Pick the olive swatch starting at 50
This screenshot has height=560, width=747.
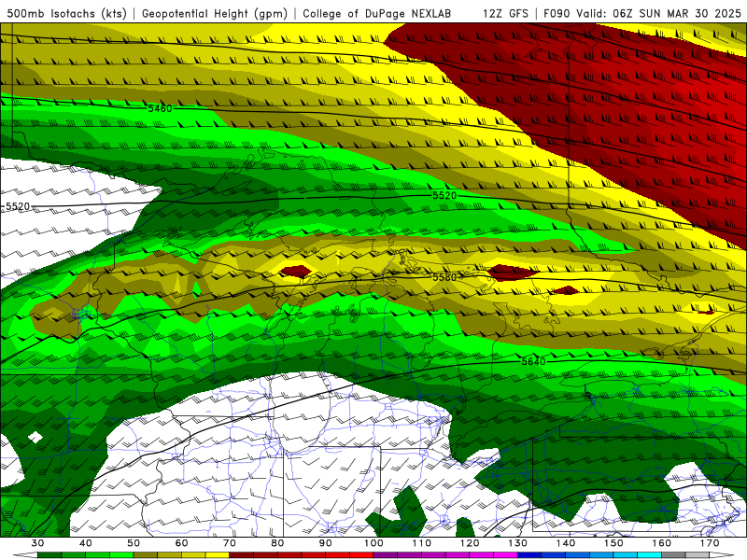tap(146, 554)
